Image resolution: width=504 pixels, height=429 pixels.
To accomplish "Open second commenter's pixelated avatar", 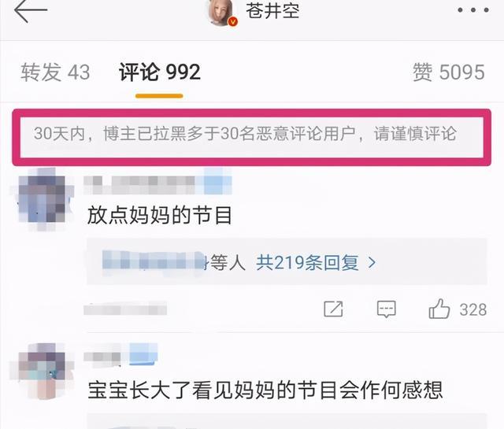I will tap(42, 371).
